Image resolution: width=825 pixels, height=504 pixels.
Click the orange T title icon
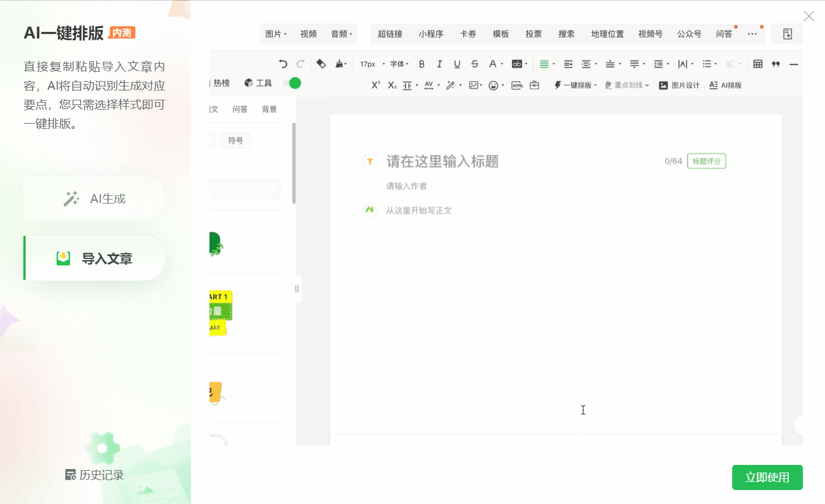point(370,161)
